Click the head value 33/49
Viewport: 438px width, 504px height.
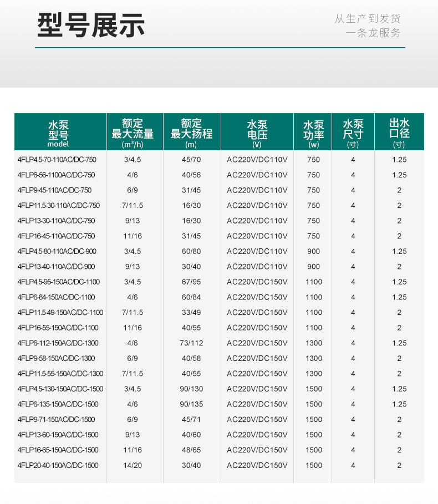191,312
